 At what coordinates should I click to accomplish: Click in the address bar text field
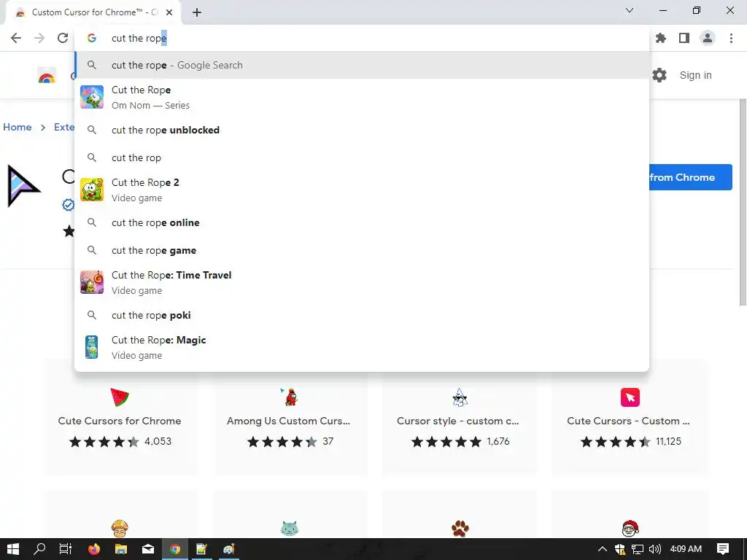[x=362, y=38]
